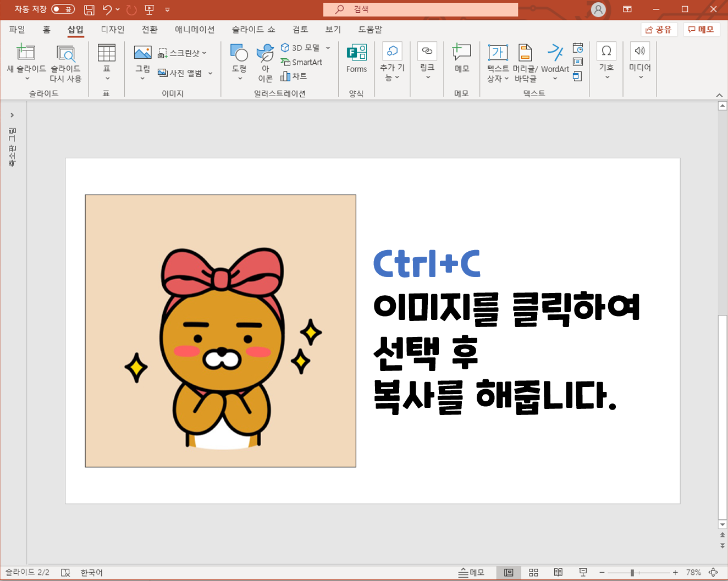This screenshot has width=728, height=581.
Task: Insert a 텍스트 상자 text box
Action: pyautogui.click(x=498, y=63)
